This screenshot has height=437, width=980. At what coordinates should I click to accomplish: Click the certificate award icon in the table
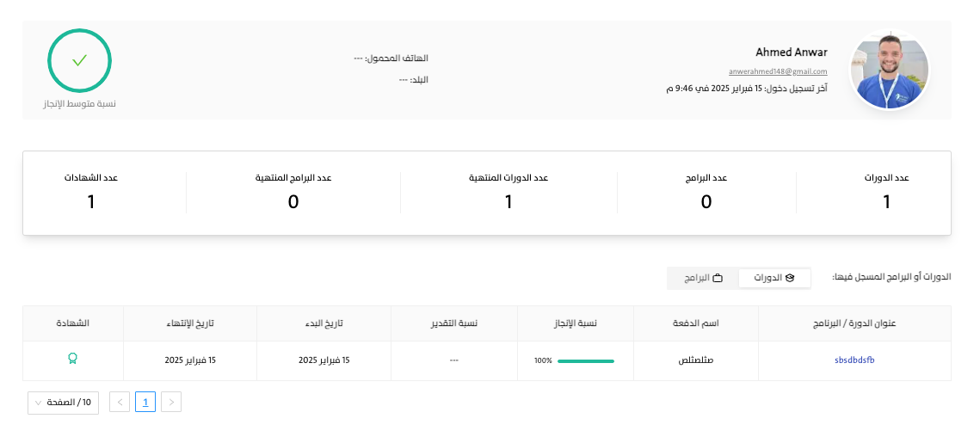coord(72,360)
